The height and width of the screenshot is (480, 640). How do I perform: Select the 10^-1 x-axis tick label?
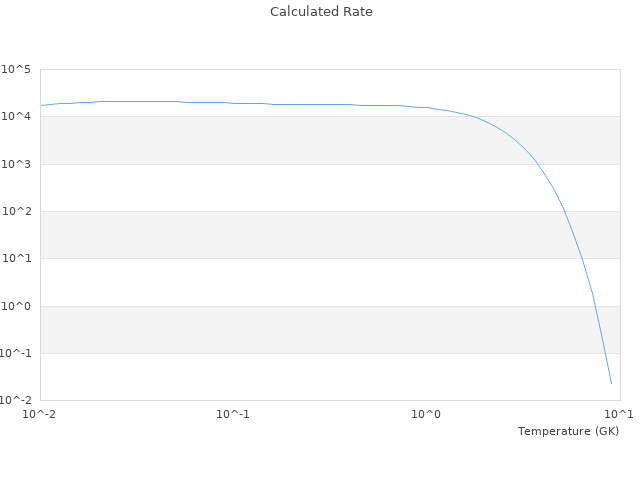(x=233, y=414)
